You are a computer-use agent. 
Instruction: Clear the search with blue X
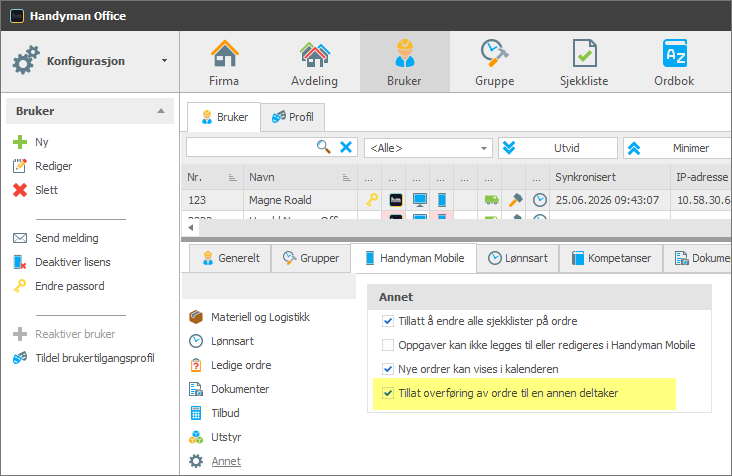(346, 147)
